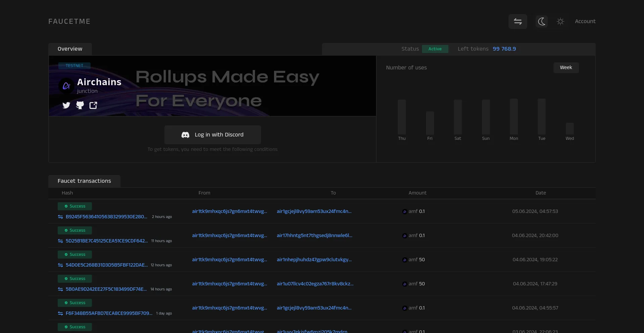The width and height of the screenshot is (644, 333).
Task: Click the swap arrows icon in header
Action: pyautogui.click(x=518, y=21)
